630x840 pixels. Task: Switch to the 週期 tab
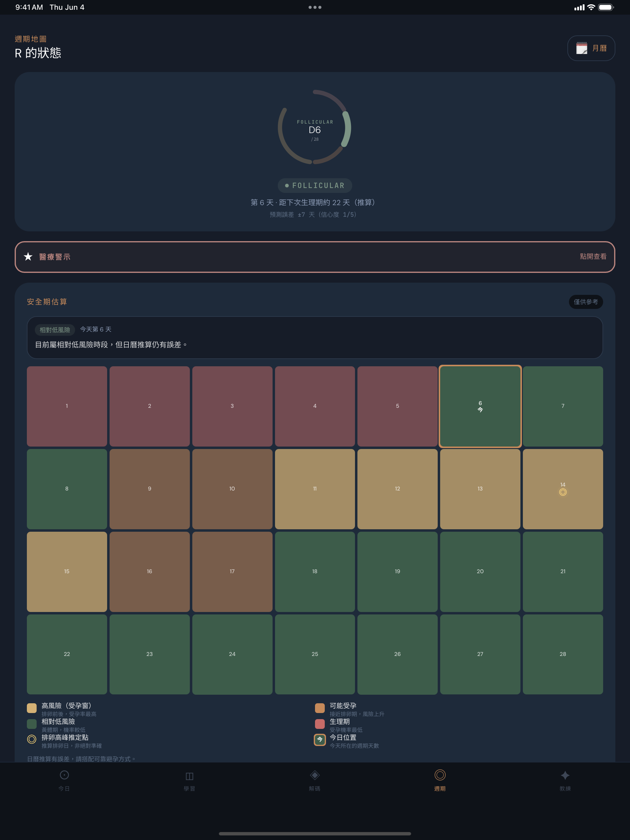coord(440,781)
